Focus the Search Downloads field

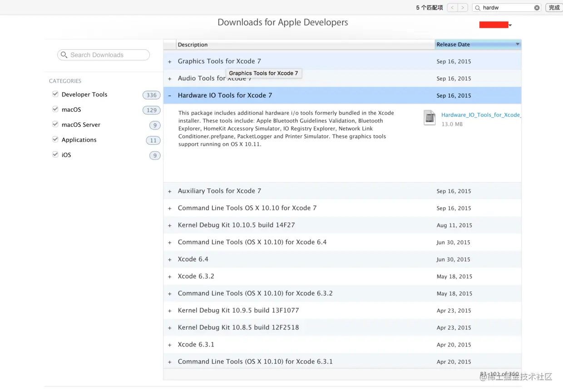point(104,55)
